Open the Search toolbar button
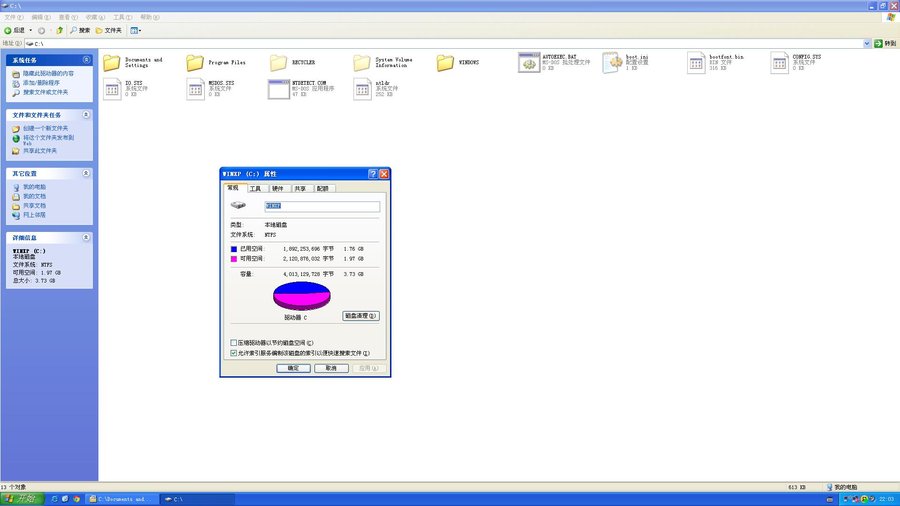This screenshot has height=506, width=900. point(79,30)
